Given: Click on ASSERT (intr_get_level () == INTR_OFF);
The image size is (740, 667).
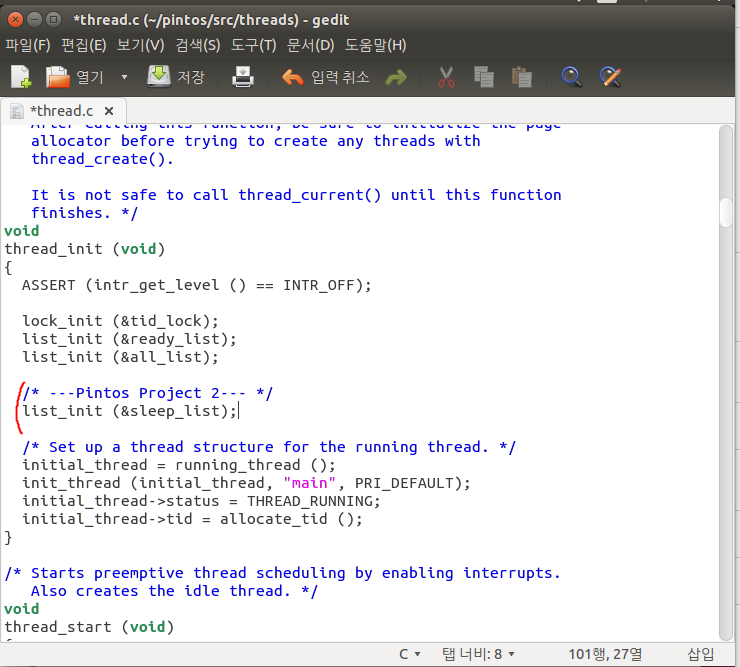Looking at the screenshot, I should 196,285.
